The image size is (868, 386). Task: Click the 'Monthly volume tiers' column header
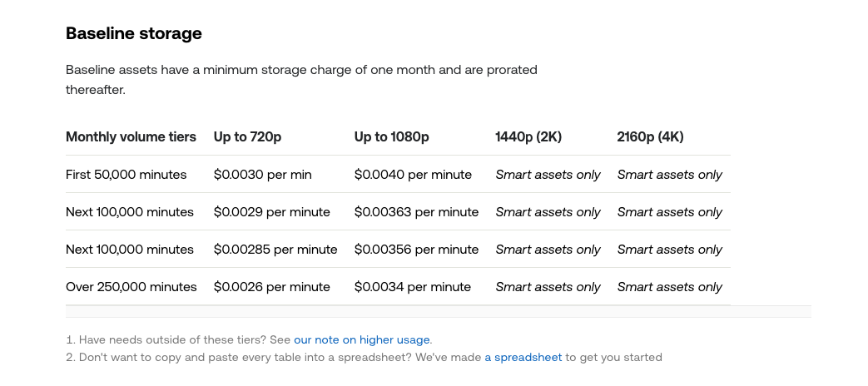(x=131, y=136)
